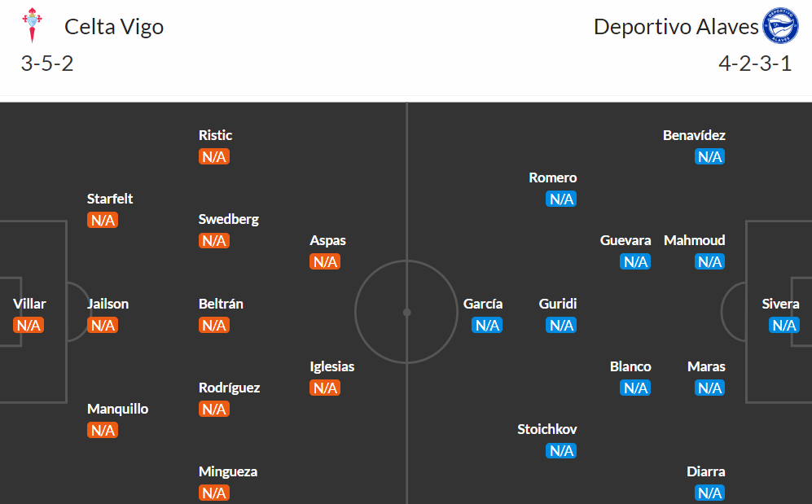812x504 pixels.
Task: Select player Swedberg in midfield
Action: pyautogui.click(x=228, y=219)
